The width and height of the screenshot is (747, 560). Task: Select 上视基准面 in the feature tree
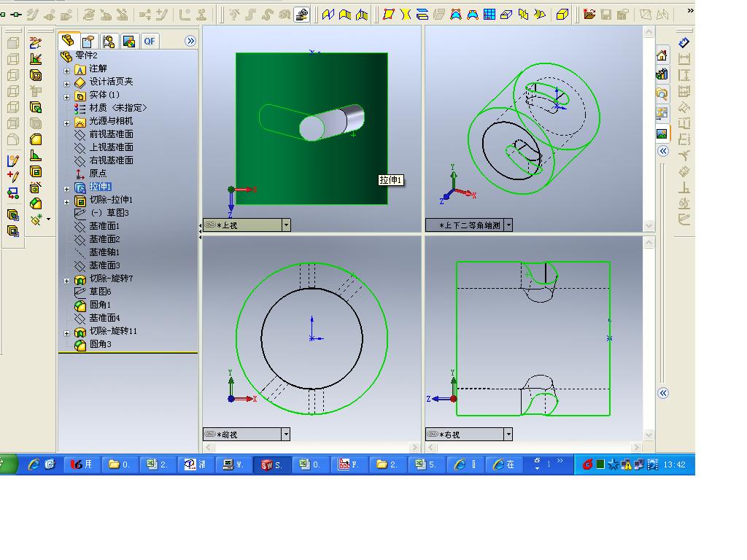tap(111, 147)
